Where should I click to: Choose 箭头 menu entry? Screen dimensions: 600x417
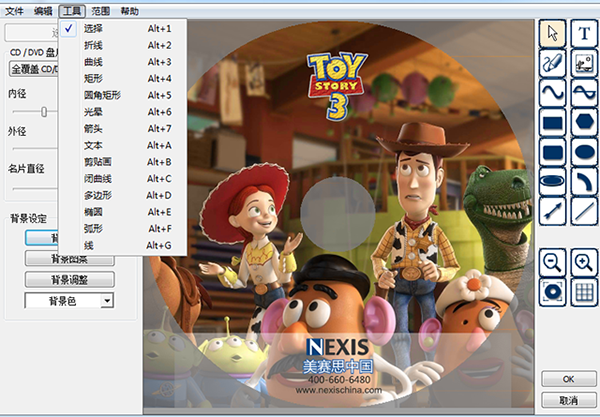(122, 129)
